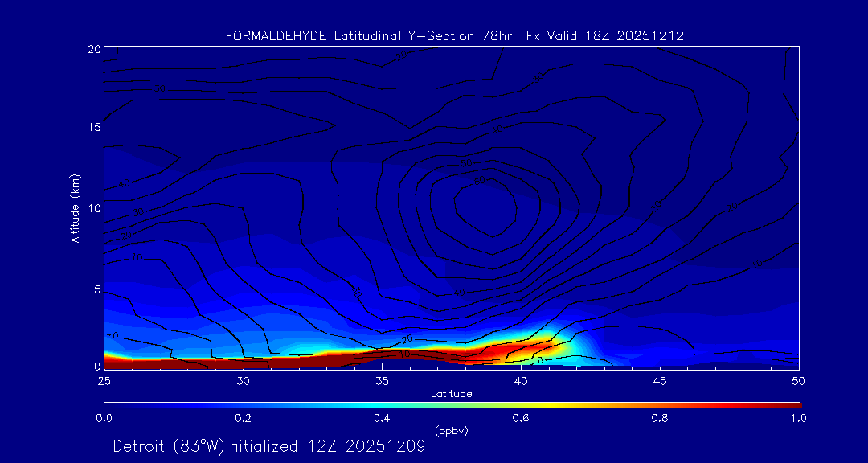Click the 1.0 colorbar tick label
Screen dimensions: 868x463
click(799, 417)
